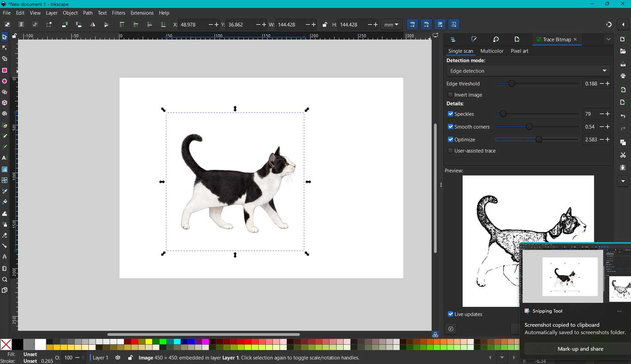This screenshot has height=364, width=631.
Task: Enable the Invert image checkbox
Action: coord(450,94)
